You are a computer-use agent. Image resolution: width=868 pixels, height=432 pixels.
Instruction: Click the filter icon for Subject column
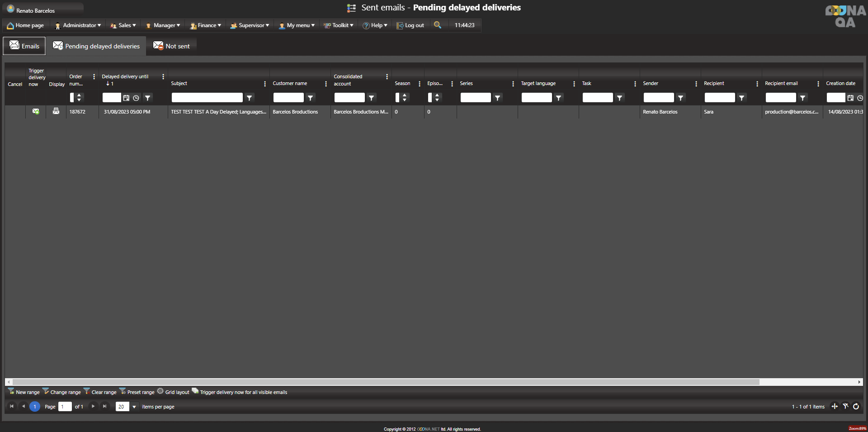249,98
